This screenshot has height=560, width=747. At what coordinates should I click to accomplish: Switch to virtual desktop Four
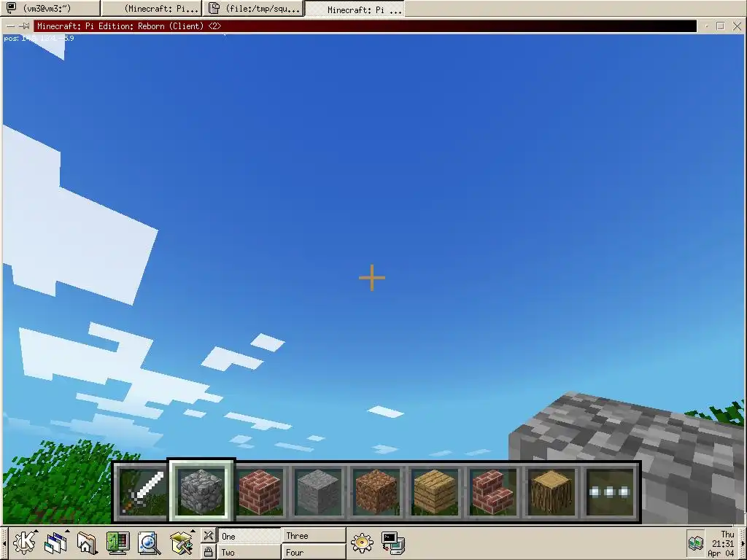pyautogui.click(x=314, y=552)
